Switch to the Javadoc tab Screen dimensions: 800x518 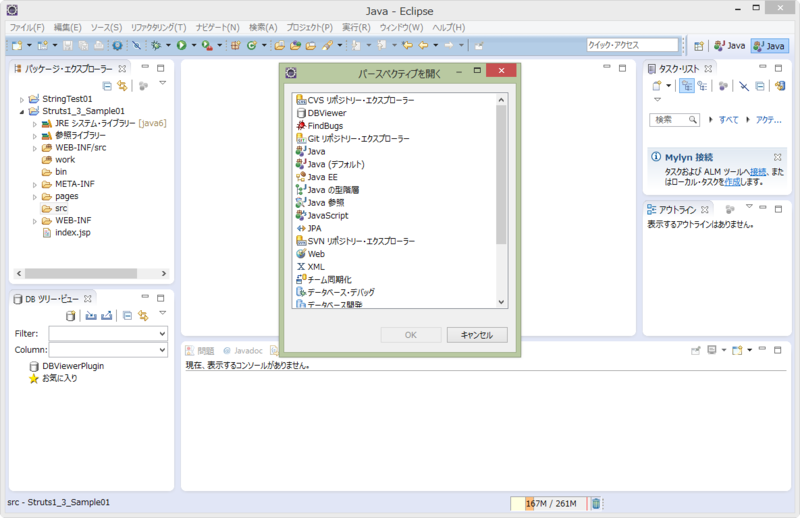coord(243,351)
